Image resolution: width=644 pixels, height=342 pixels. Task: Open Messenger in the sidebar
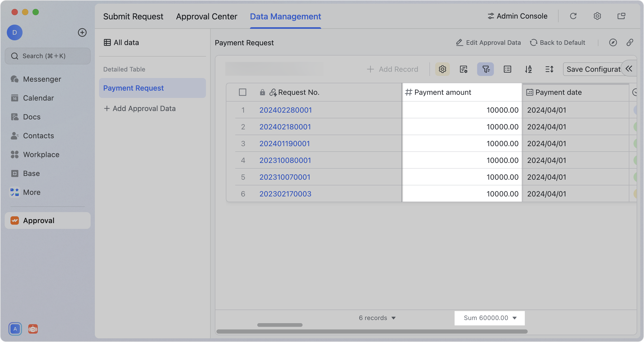48,79
